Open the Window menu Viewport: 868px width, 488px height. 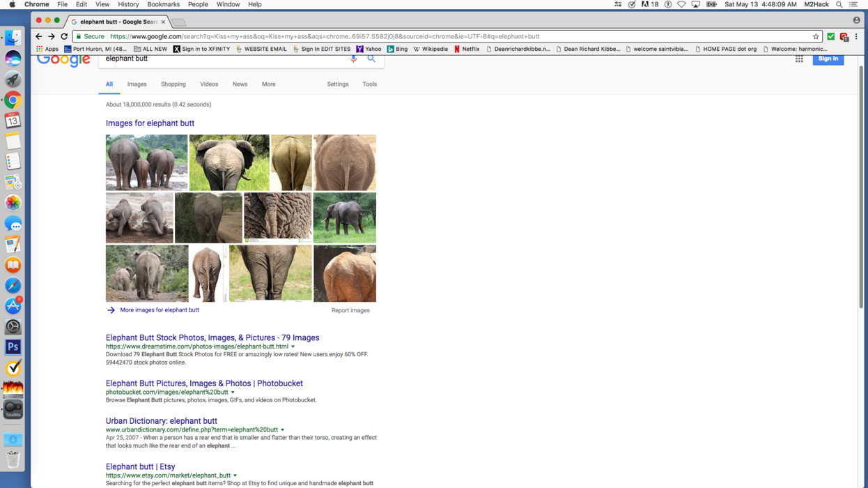228,4
